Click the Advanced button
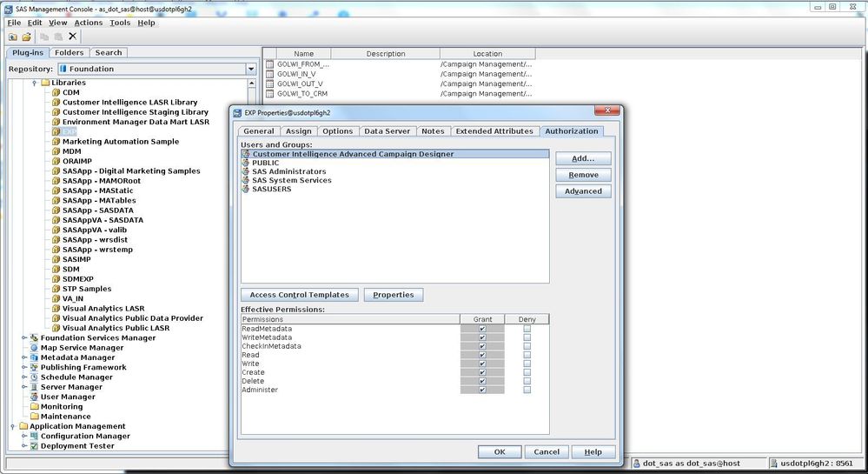Viewport: 868px width, 474px height. 583,191
